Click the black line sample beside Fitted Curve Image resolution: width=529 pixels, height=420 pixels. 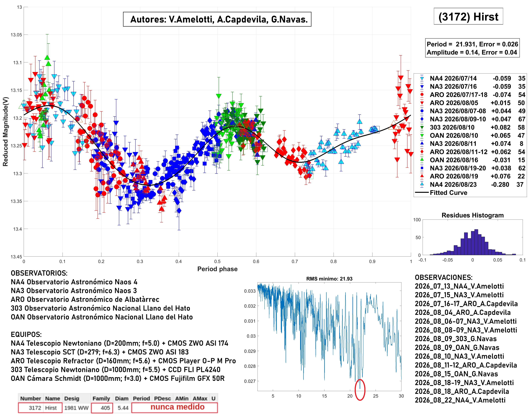point(422,193)
